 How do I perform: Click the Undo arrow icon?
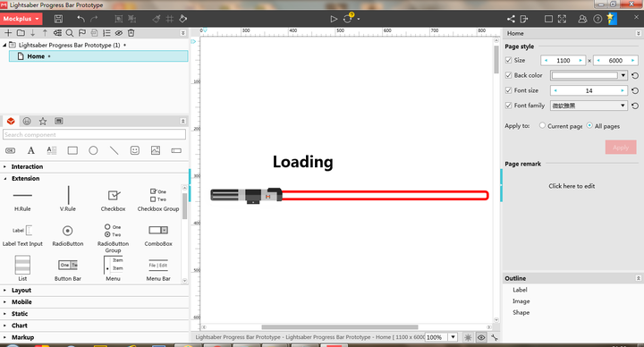pos(80,19)
